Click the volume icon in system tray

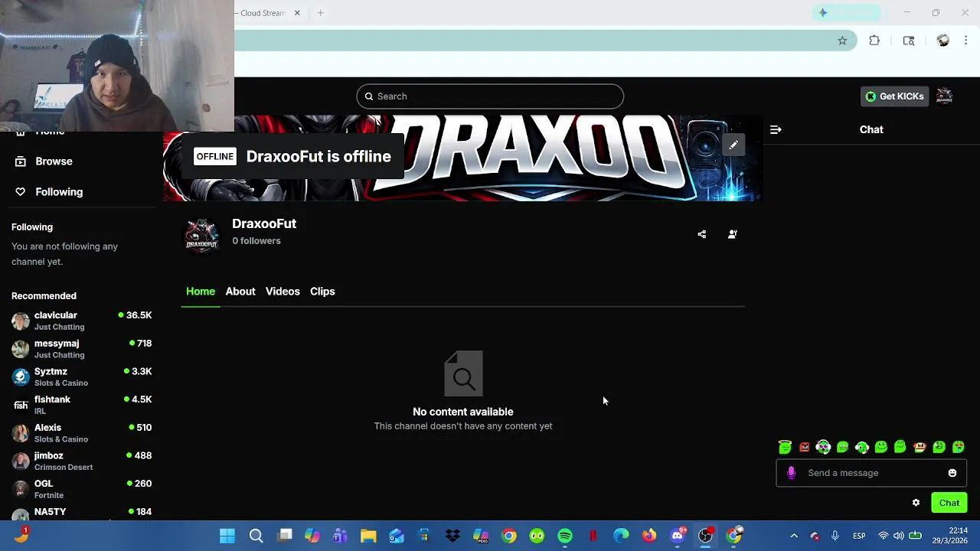point(899,536)
